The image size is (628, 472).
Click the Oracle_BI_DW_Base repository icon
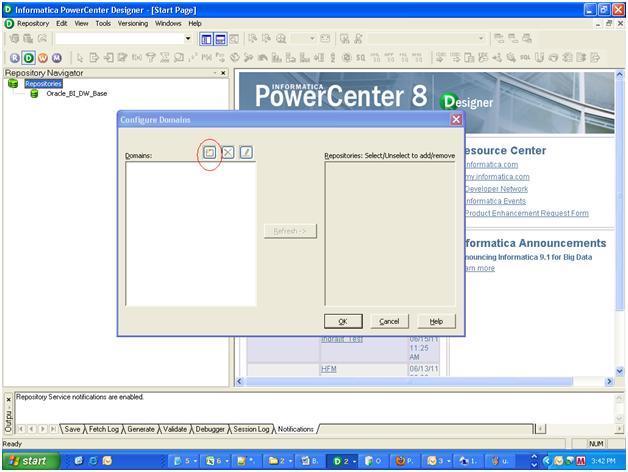[x=34, y=93]
